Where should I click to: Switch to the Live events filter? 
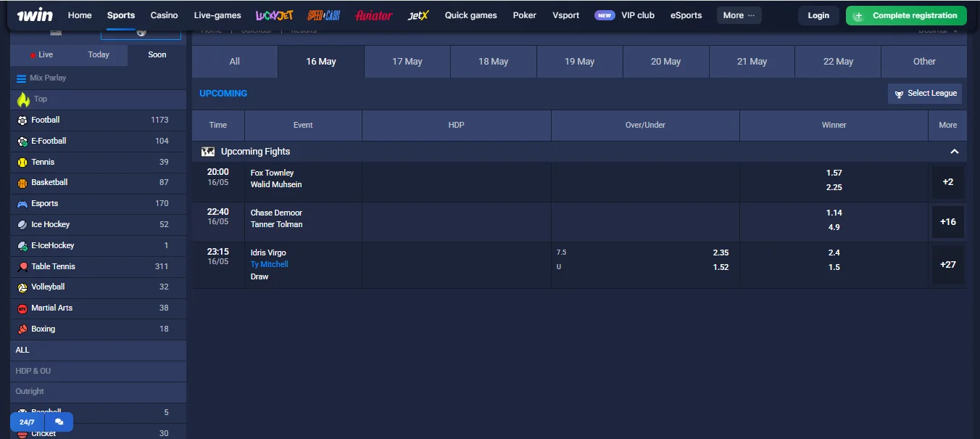[41, 55]
